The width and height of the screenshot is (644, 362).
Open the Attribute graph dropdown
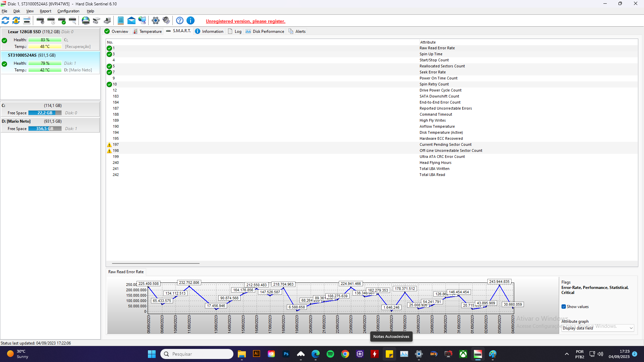click(598, 328)
